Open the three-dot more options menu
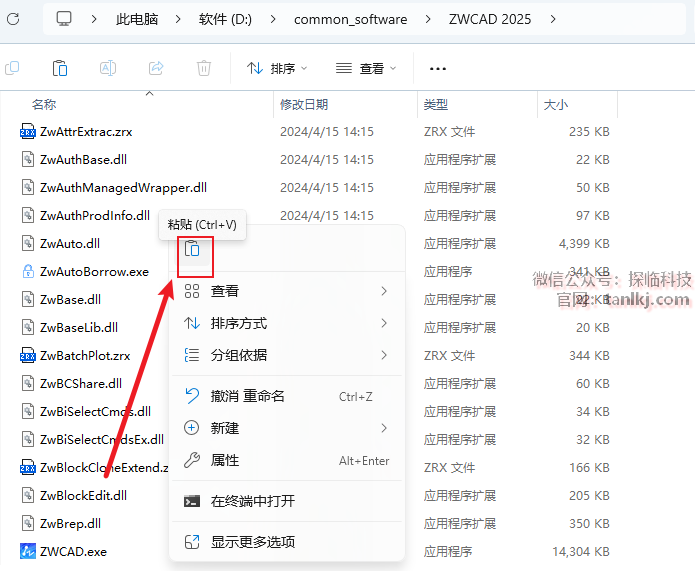The image size is (695, 571). point(438,69)
